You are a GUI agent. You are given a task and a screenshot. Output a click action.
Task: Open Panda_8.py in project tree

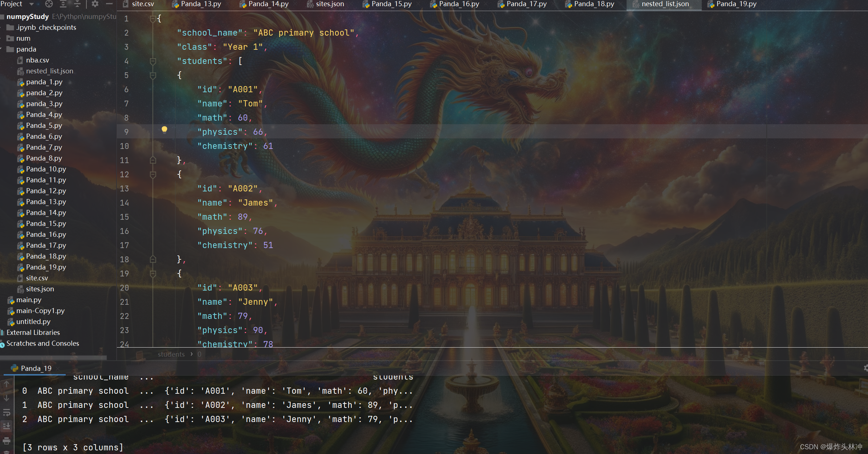tap(44, 158)
